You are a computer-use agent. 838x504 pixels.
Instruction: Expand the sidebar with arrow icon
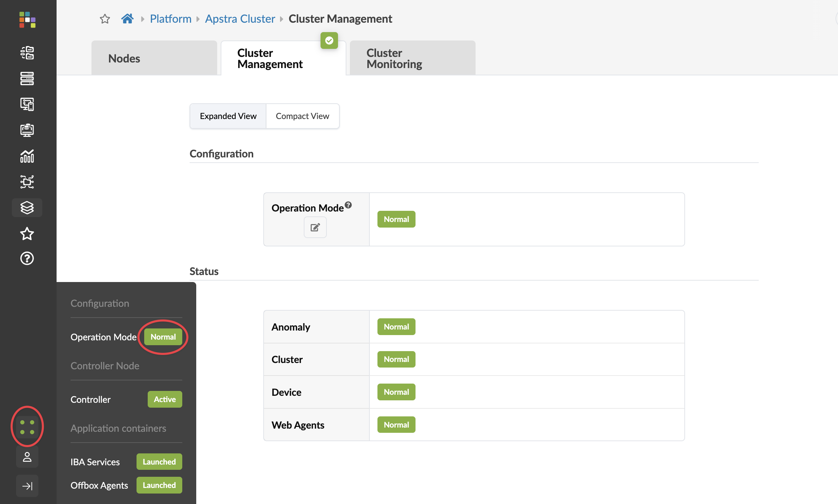click(27, 486)
